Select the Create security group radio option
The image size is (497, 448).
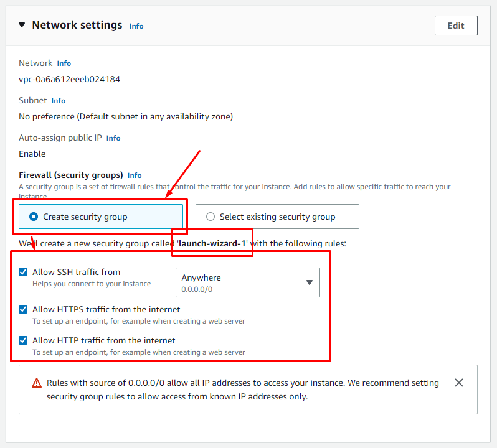101,217
